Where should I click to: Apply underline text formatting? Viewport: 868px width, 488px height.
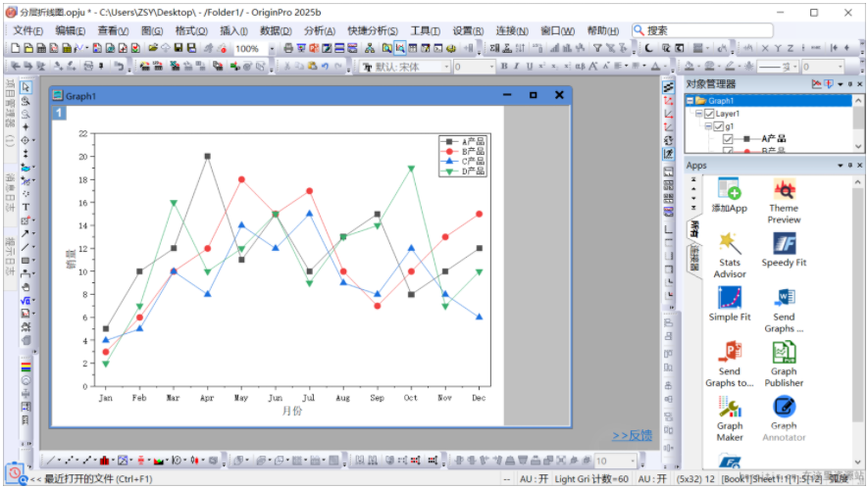coord(530,67)
